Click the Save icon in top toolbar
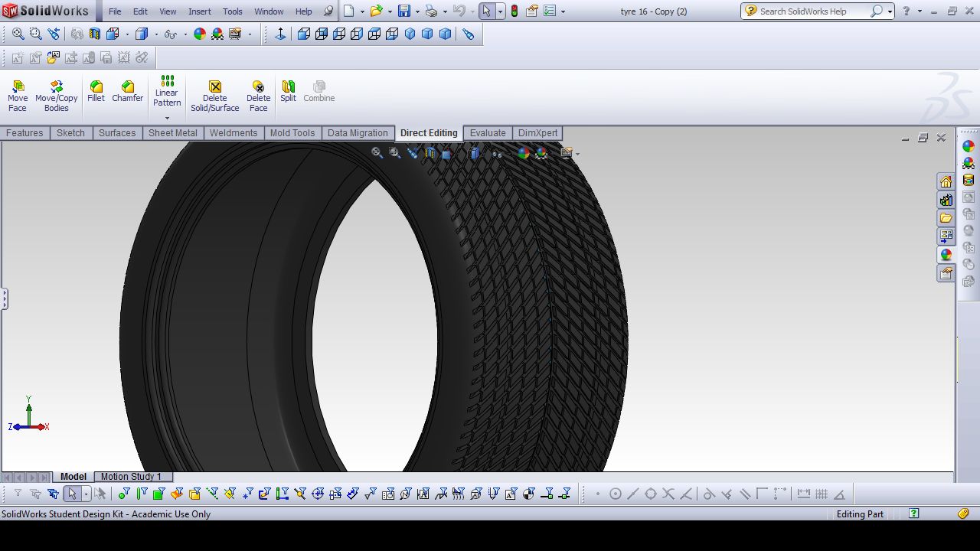This screenshot has width=980, height=551. (x=404, y=11)
